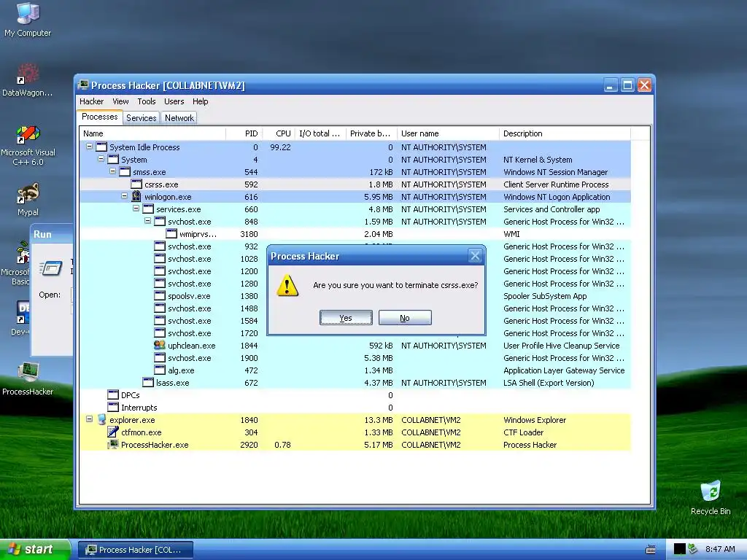Confirm termination with Yes button
The image size is (747, 560).
click(x=346, y=318)
